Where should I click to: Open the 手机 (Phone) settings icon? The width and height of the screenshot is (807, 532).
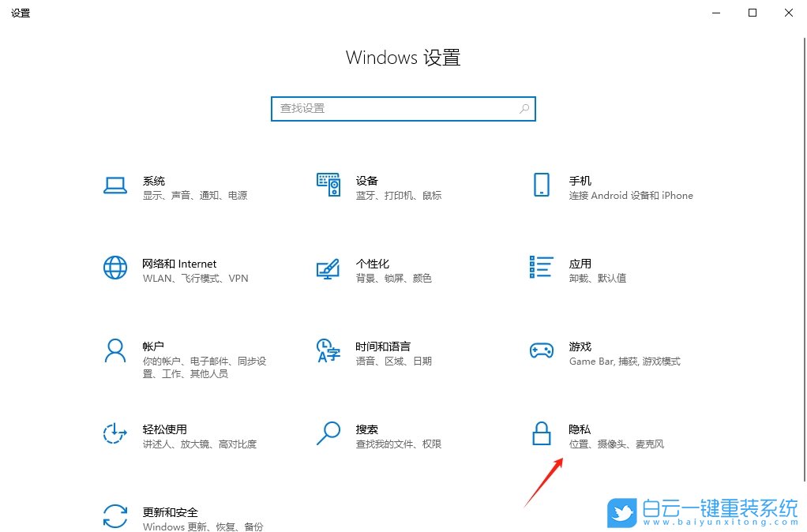(542, 185)
